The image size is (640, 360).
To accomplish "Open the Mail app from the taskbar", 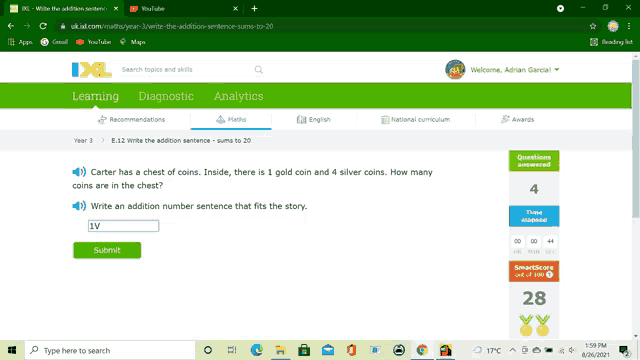I will coord(328,350).
